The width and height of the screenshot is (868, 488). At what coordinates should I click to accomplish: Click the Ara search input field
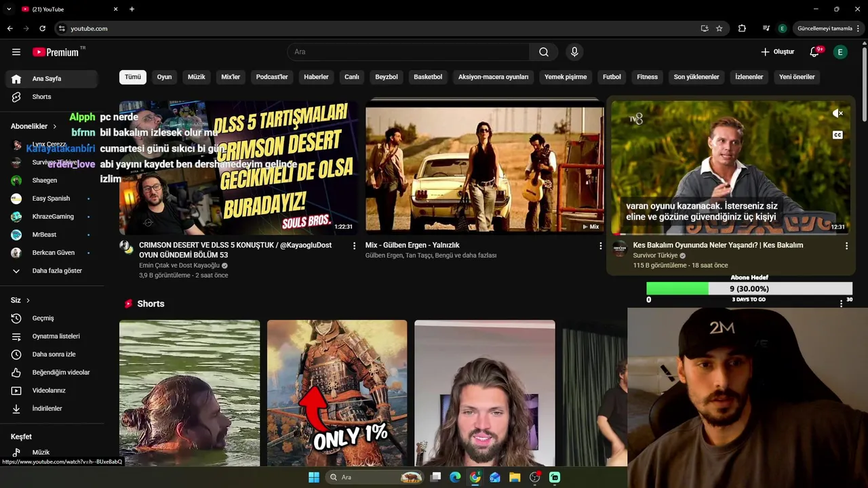tap(408, 52)
